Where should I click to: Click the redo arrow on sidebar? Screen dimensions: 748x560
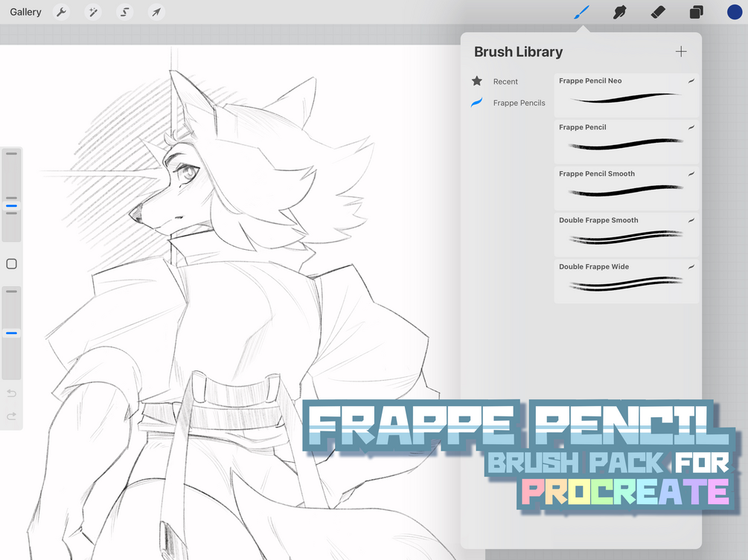point(11,416)
